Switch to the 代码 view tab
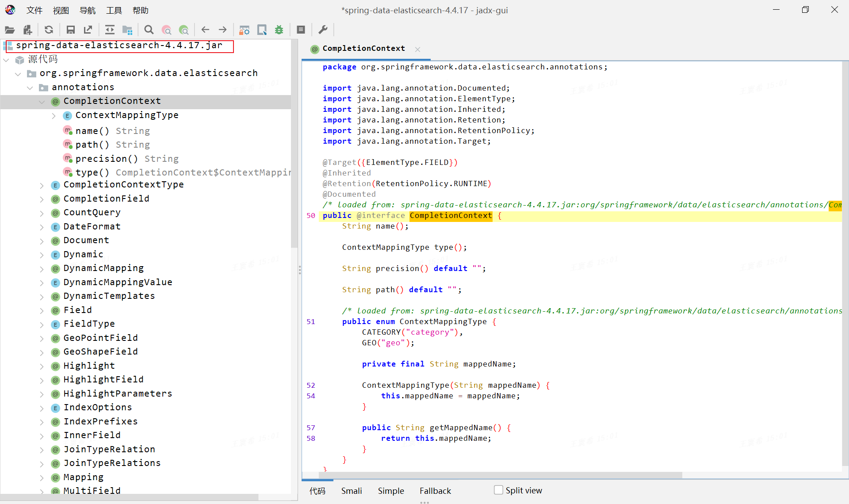This screenshot has width=849, height=504. coord(317,491)
